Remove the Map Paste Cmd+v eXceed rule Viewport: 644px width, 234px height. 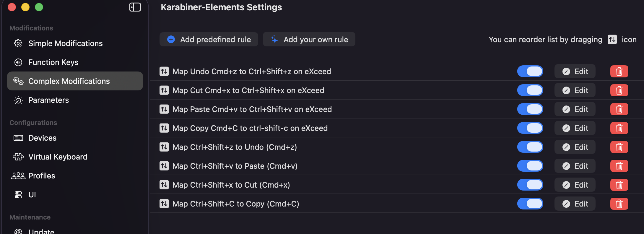tap(619, 109)
